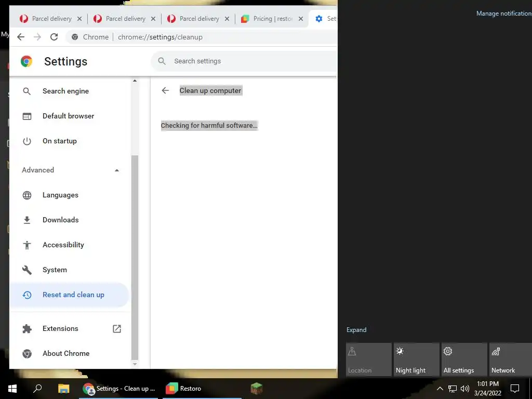532x399 pixels.
Task: Open Restoro from the taskbar
Action: tap(202, 389)
